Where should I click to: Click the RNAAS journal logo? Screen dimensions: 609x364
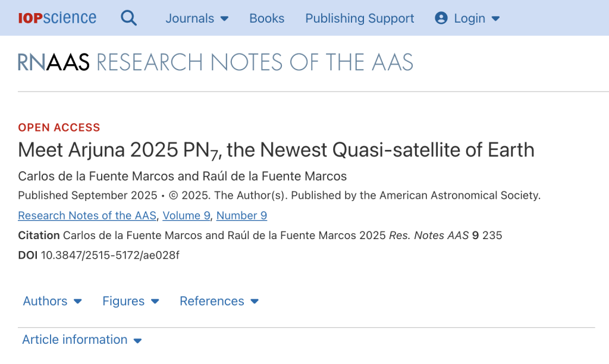[54, 62]
